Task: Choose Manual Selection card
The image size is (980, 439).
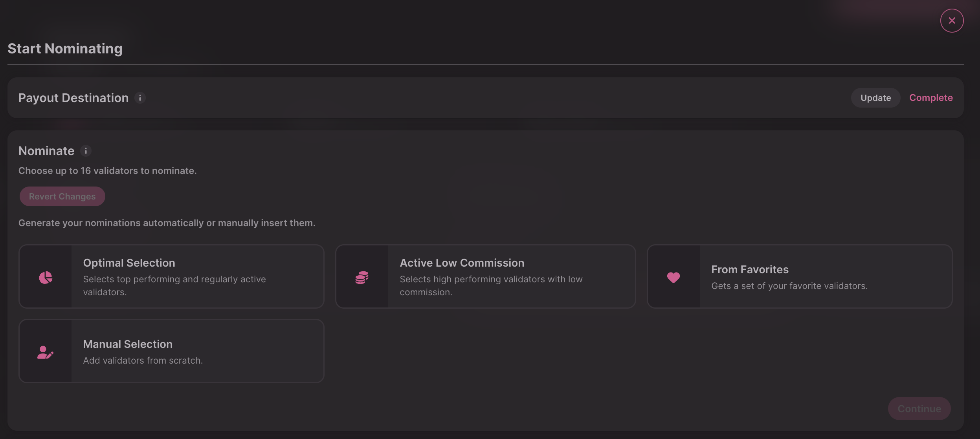Action: [128, 344]
